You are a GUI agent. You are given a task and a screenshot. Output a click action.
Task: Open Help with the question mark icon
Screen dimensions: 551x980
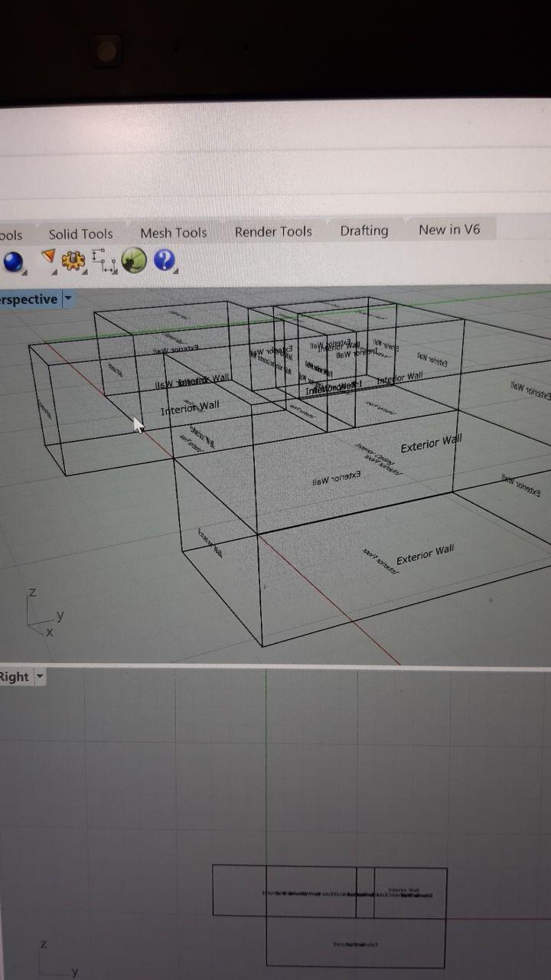coord(165,260)
